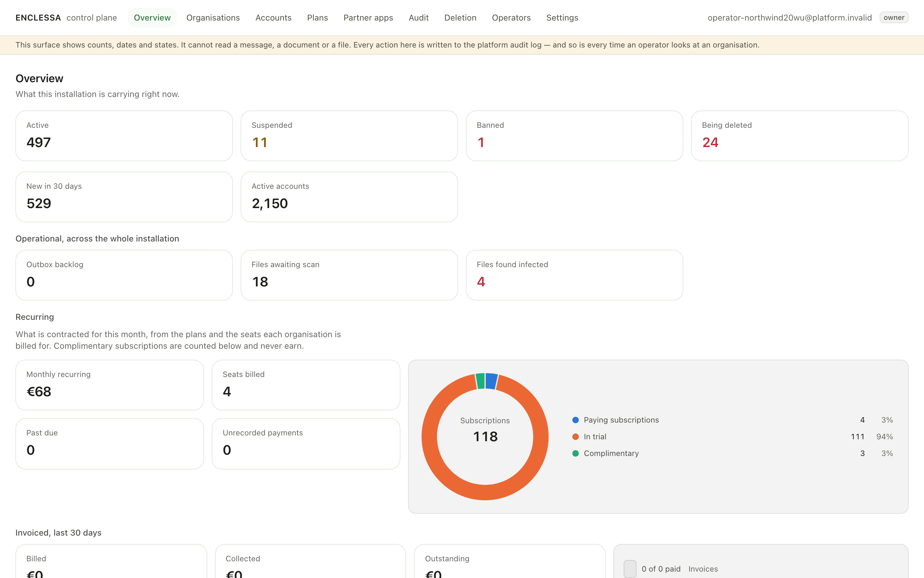Select the Active 497 card
This screenshot has height=578, width=924.
pyautogui.click(x=124, y=136)
